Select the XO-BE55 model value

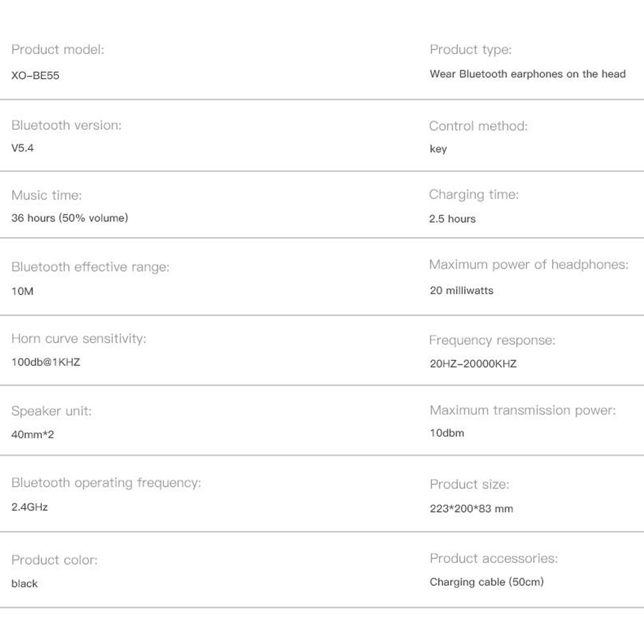(x=35, y=75)
